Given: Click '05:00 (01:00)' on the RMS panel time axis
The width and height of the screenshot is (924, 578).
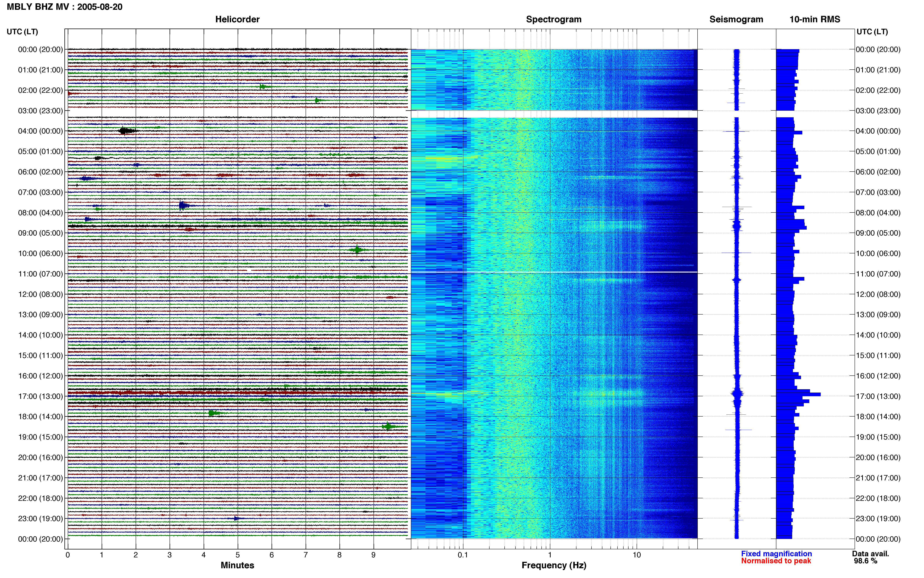Looking at the screenshot, I should click(878, 151).
